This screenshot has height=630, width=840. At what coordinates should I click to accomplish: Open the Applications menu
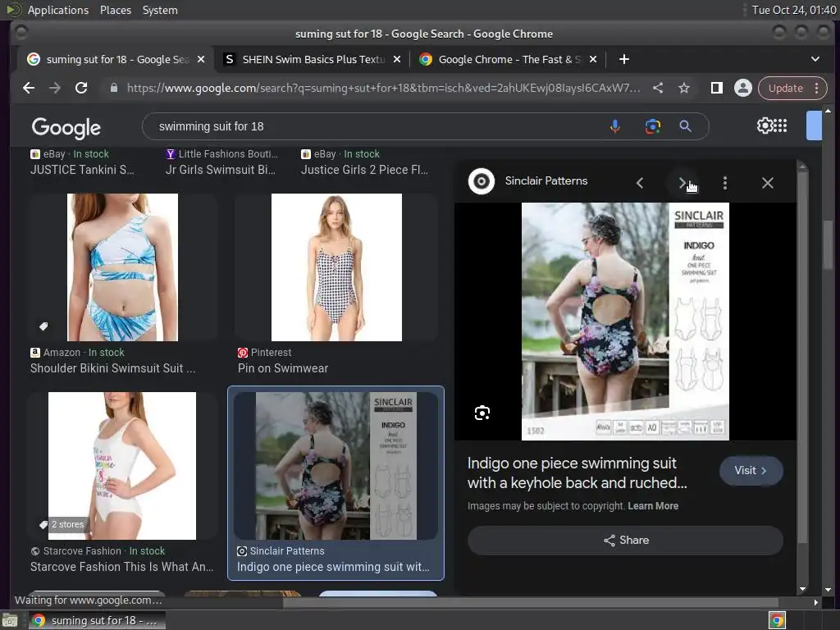click(58, 10)
